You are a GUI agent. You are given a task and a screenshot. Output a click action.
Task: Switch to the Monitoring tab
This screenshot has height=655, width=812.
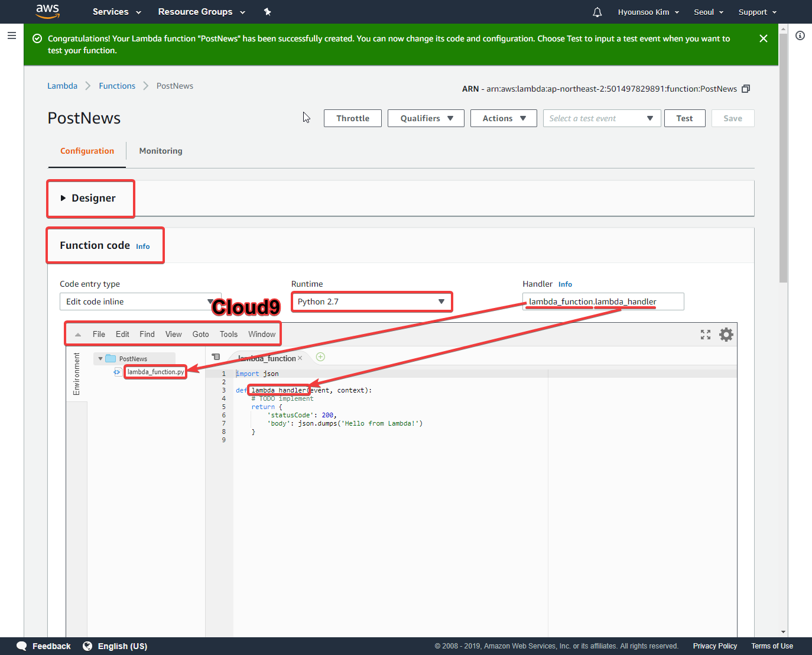pos(161,151)
